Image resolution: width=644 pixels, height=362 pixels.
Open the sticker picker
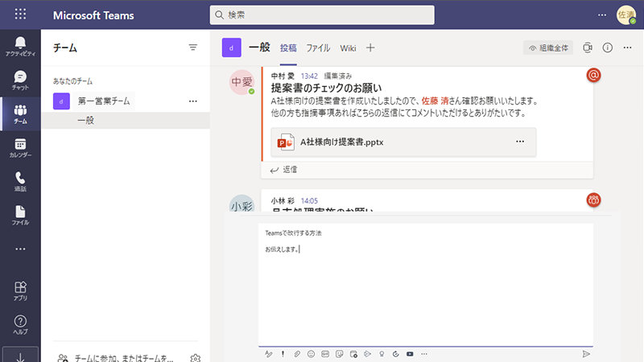click(339, 354)
